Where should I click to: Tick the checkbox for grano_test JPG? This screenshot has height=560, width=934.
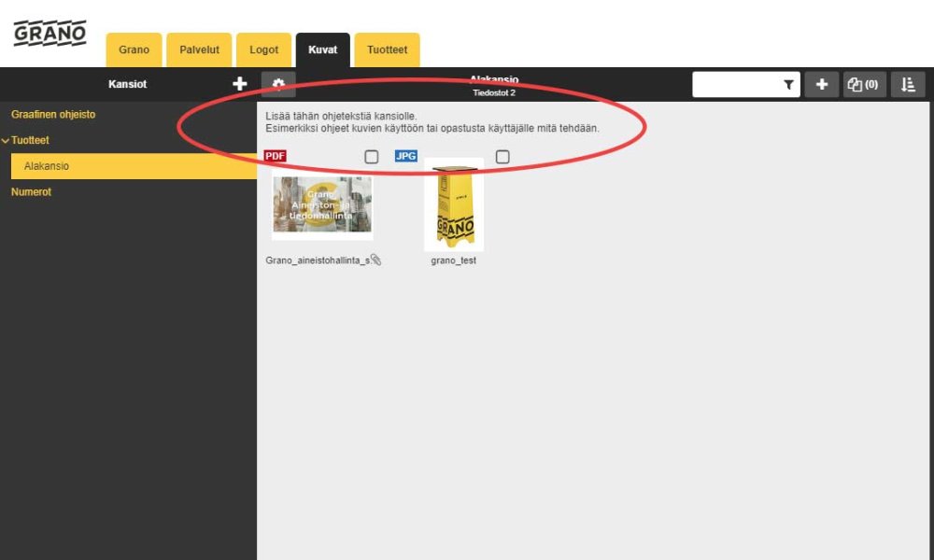502,157
